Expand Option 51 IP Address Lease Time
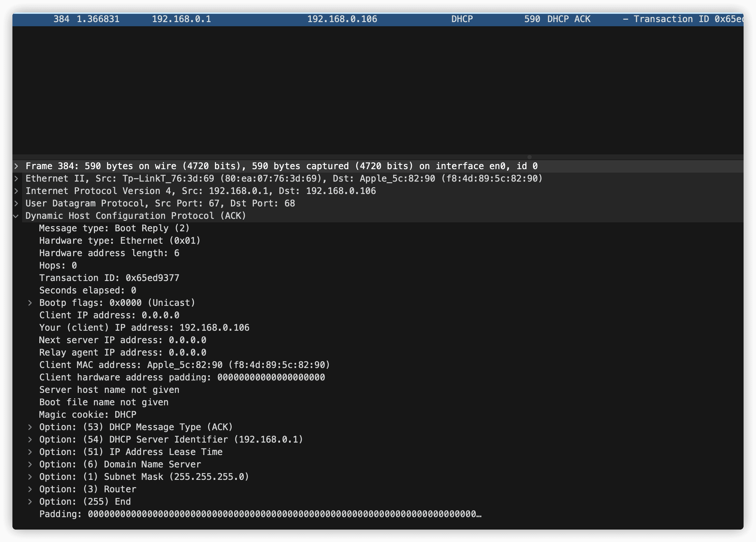Image resolution: width=756 pixels, height=542 pixels. point(30,452)
